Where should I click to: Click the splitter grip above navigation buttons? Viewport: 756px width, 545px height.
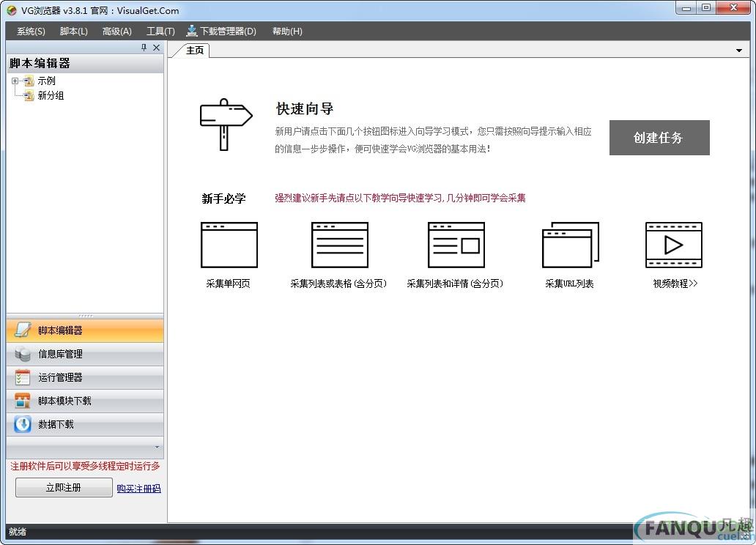pyautogui.click(x=85, y=316)
